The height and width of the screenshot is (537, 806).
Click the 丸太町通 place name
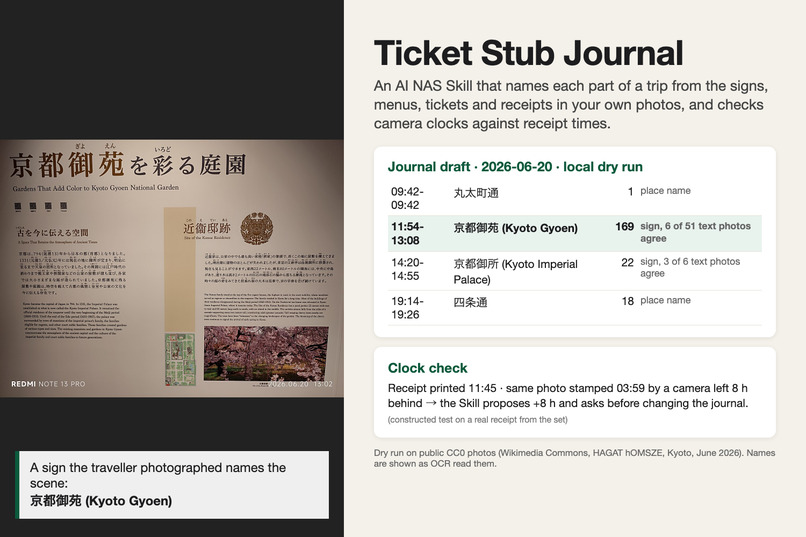click(476, 193)
